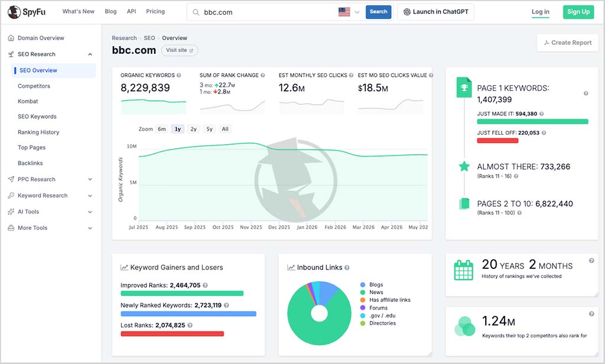
Task: Click the Sign Up button
Action: click(578, 12)
